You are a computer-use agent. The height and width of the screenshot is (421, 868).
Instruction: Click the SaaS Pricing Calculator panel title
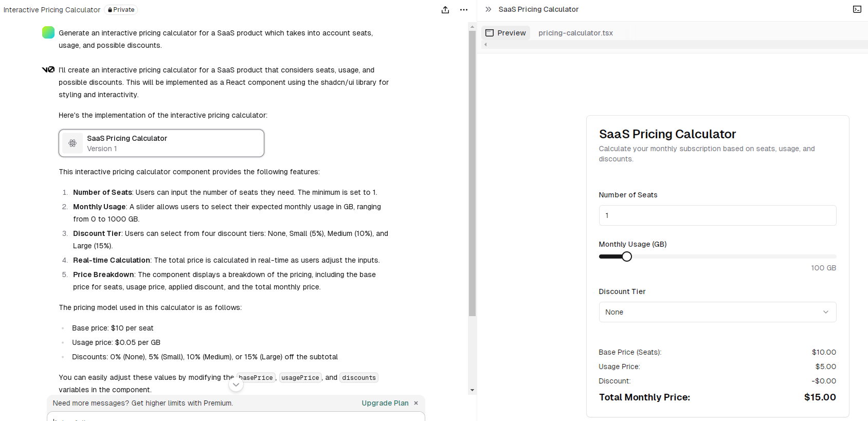[x=538, y=9]
